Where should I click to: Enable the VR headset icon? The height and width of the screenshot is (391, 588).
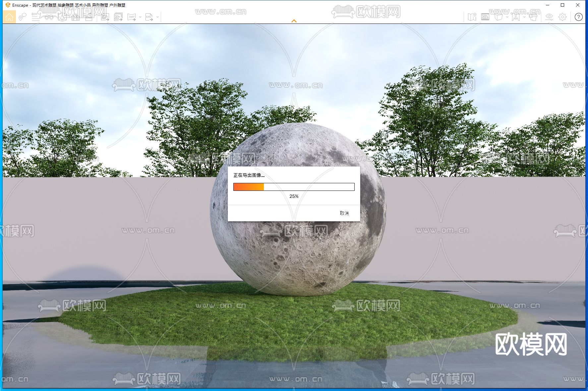point(533,17)
